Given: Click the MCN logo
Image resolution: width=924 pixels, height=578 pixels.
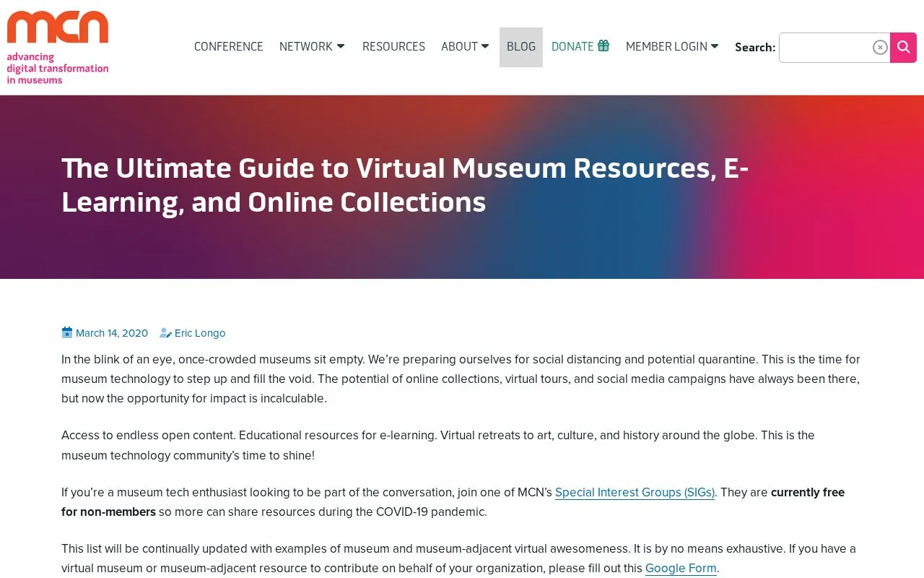Looking at the screenshot, I should coord(58,48).
